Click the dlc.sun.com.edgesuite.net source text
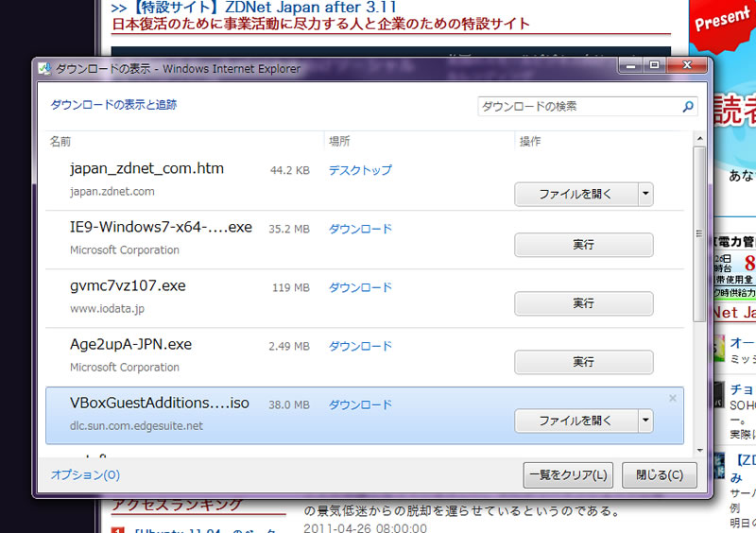756x533 pixels. 136,426
